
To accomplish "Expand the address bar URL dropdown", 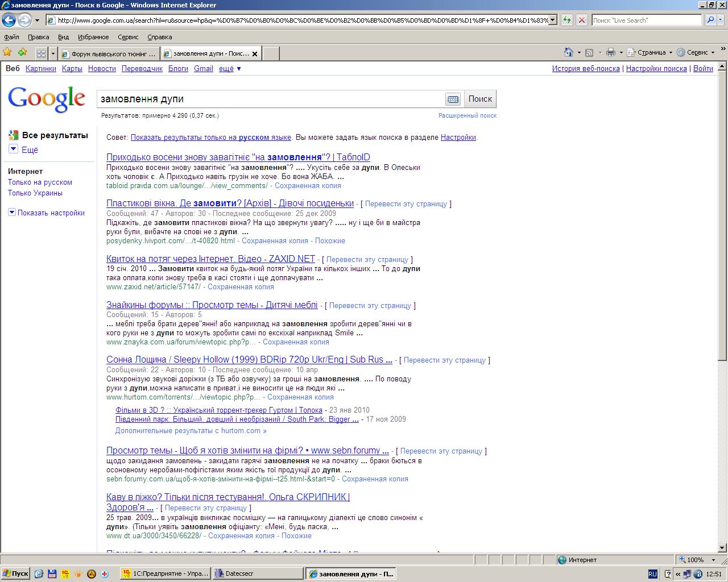I will coord(552,20).
